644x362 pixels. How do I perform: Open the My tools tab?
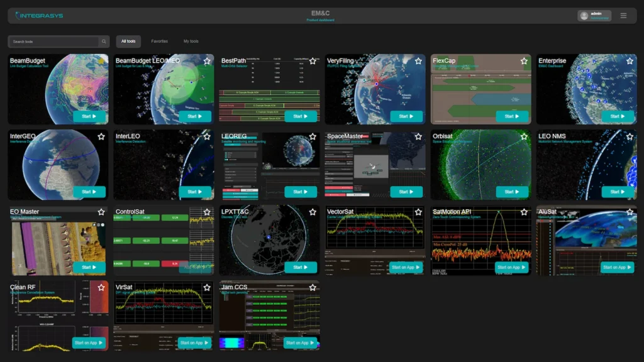point(191,41)
